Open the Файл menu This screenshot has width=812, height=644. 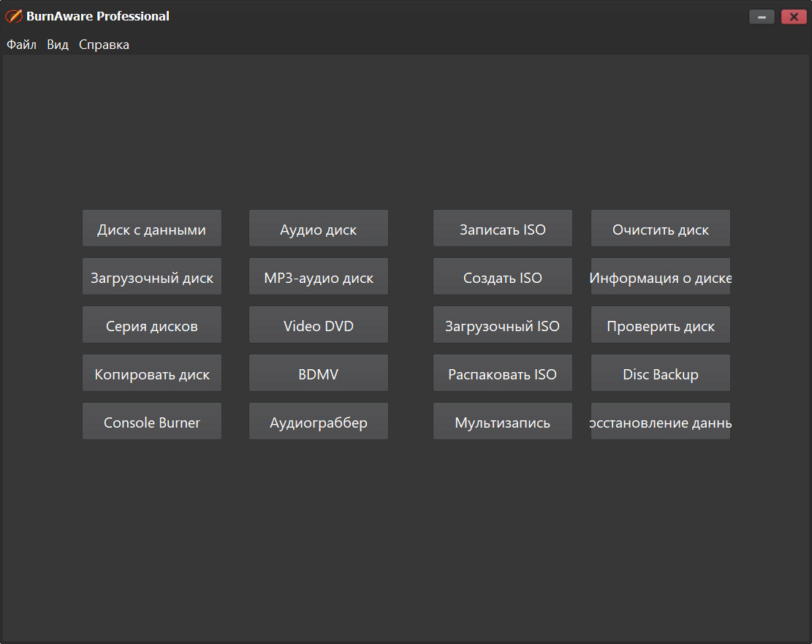click(x=21, y=45)
